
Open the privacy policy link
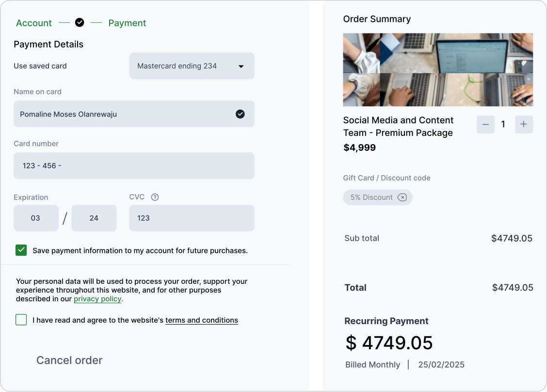point(97,299)
